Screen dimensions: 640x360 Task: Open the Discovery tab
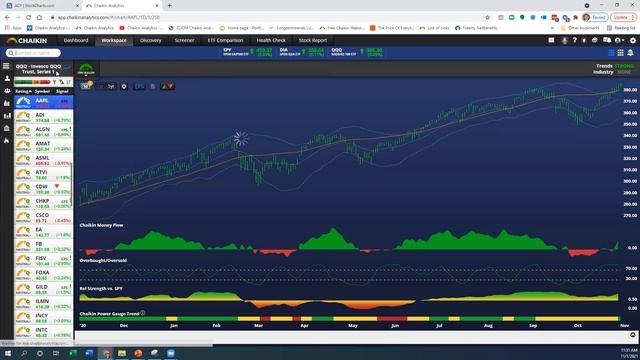click(151, 40)
